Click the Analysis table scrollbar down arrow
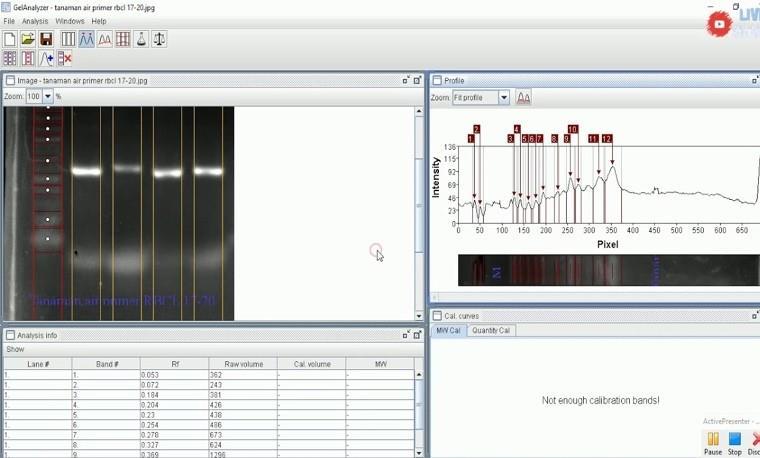 point(419,453)
